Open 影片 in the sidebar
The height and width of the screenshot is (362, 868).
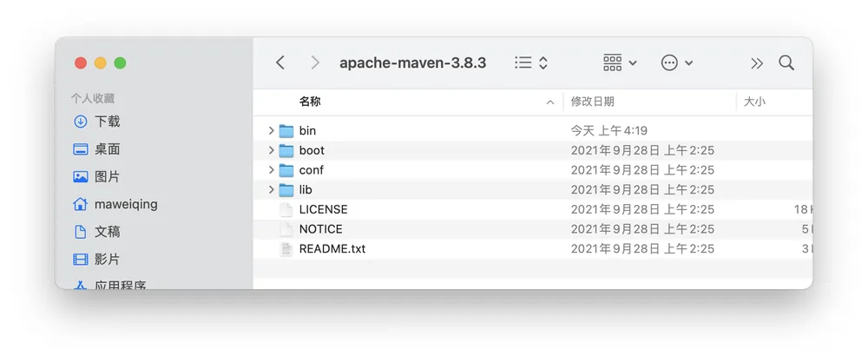pyautogui.click(x=108, y=259)
